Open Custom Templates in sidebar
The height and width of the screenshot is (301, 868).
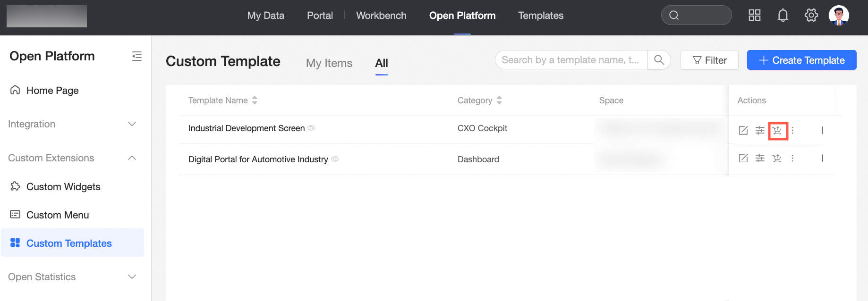pos(72,243)
